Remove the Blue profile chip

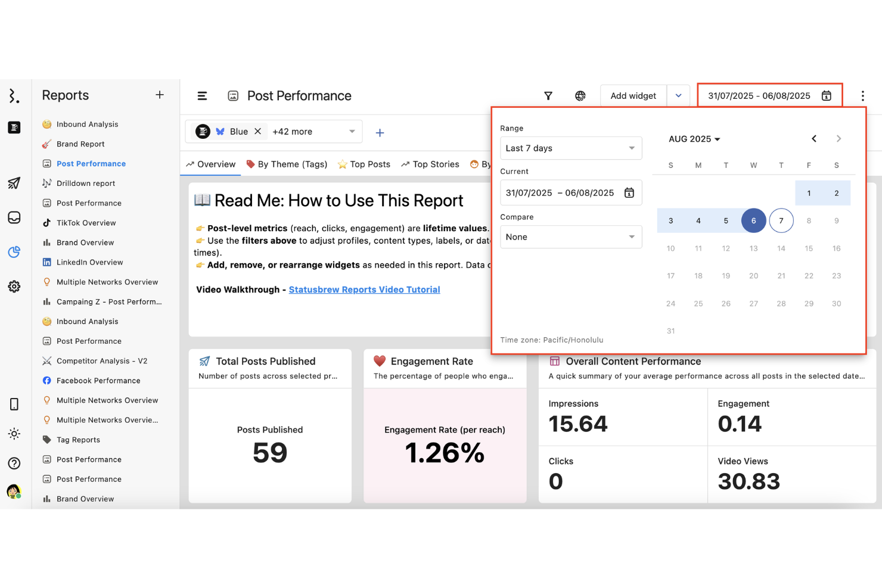click(x=258, y=132)
